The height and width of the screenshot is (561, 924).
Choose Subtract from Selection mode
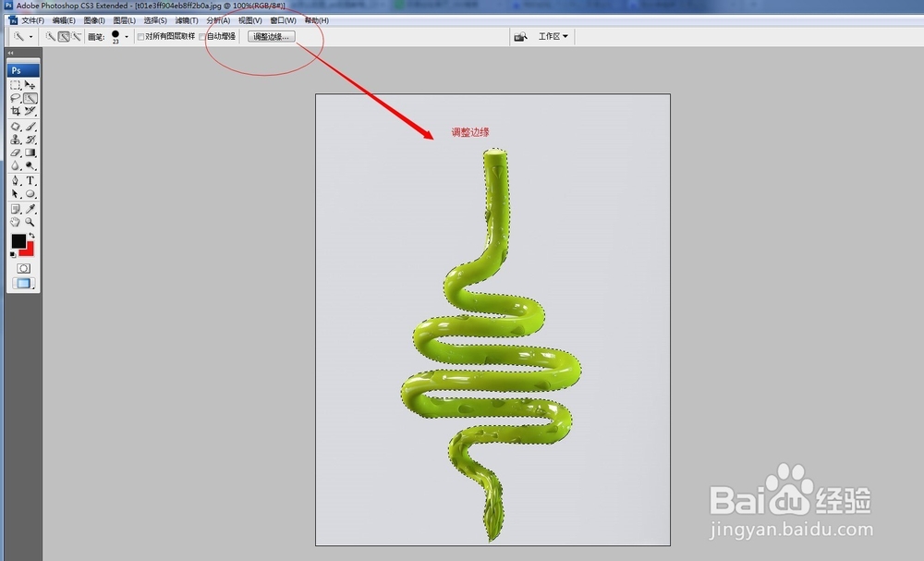click(x=77, y=37)
